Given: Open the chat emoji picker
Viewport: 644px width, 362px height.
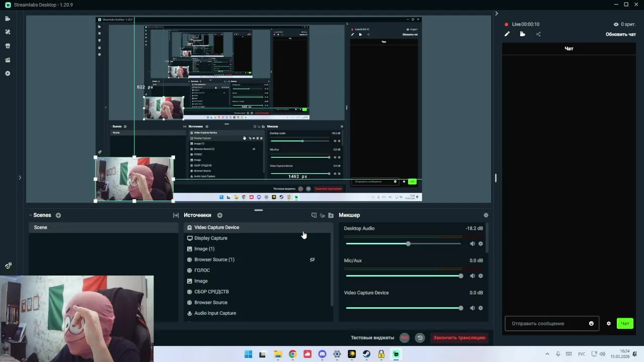Looking at the screenshot, I should pyautogui.click(x=591, y=323).
